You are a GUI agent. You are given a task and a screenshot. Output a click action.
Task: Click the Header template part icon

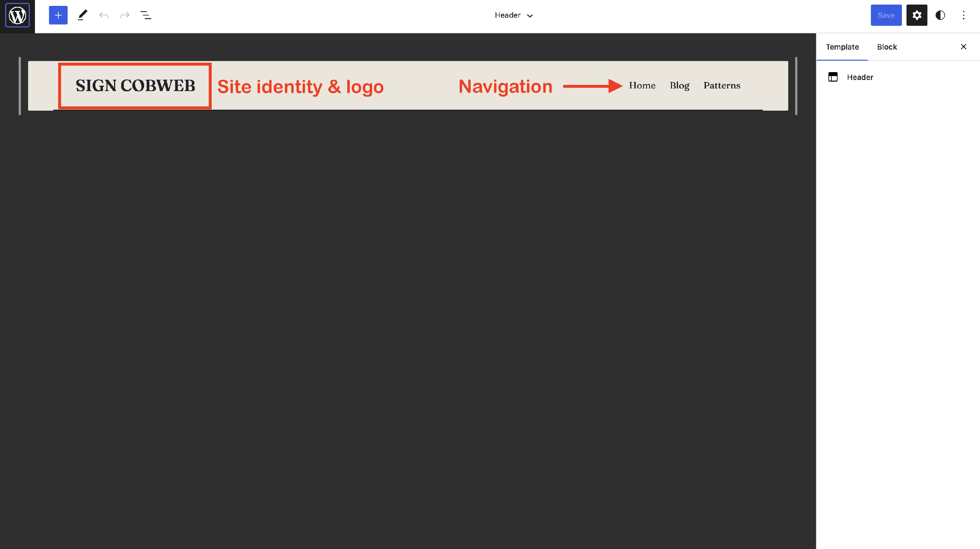[833, 77]
